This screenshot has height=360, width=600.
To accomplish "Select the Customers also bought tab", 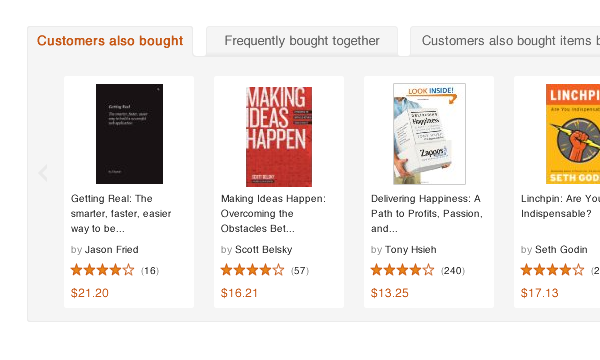I will [x=110, y=41].
